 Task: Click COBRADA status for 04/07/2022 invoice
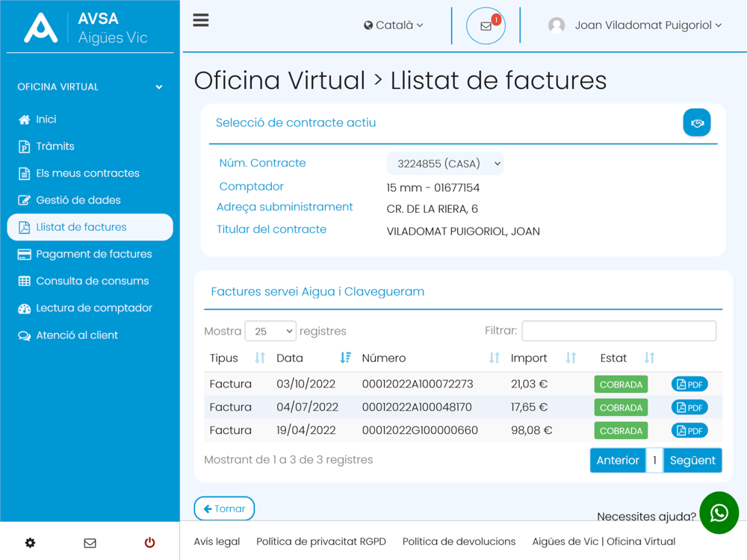point(621,408)
